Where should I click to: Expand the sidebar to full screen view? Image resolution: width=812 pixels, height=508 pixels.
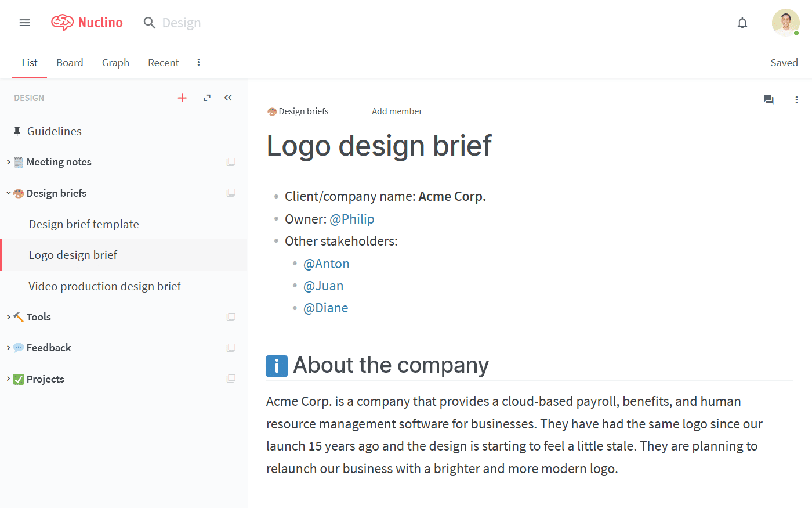(206, 98)
